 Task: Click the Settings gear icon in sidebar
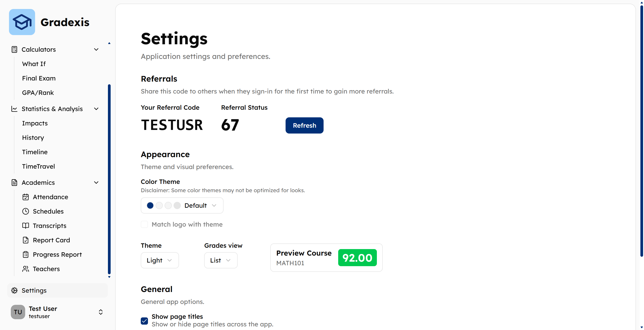click(x=14, y=290)
